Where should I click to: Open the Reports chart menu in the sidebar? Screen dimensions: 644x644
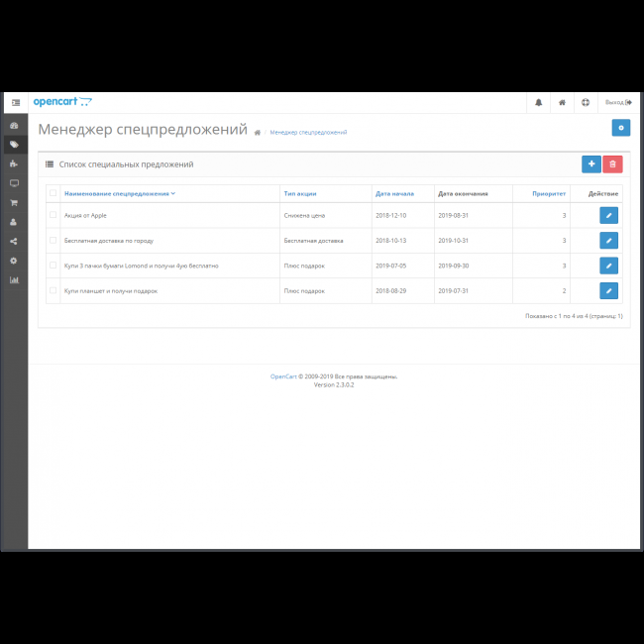pos(14,279)
